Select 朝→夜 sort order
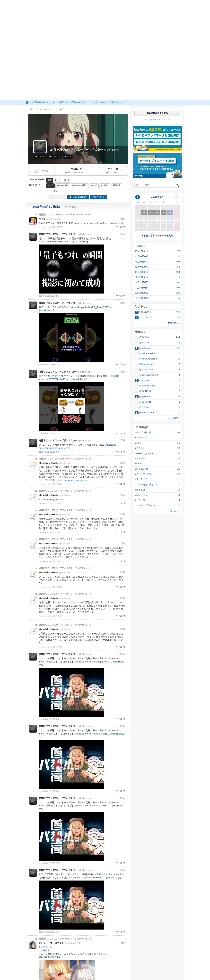This screenshot has width=210, height=980. click(58, 180)
